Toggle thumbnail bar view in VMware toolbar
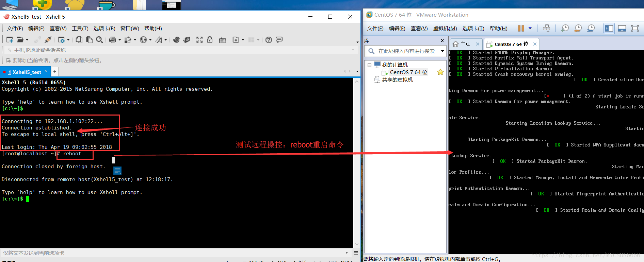 [x=622, y=28]
